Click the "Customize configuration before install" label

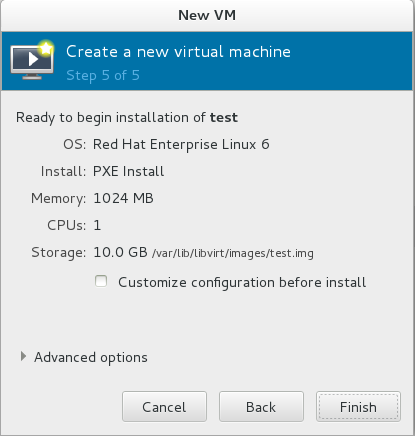pyautogui.click(x=242, y=282)
